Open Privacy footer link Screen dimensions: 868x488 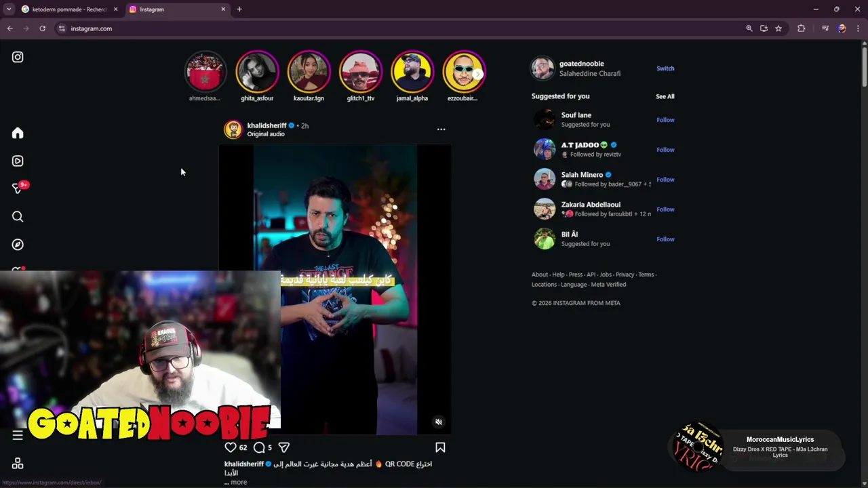pos(625,274)
